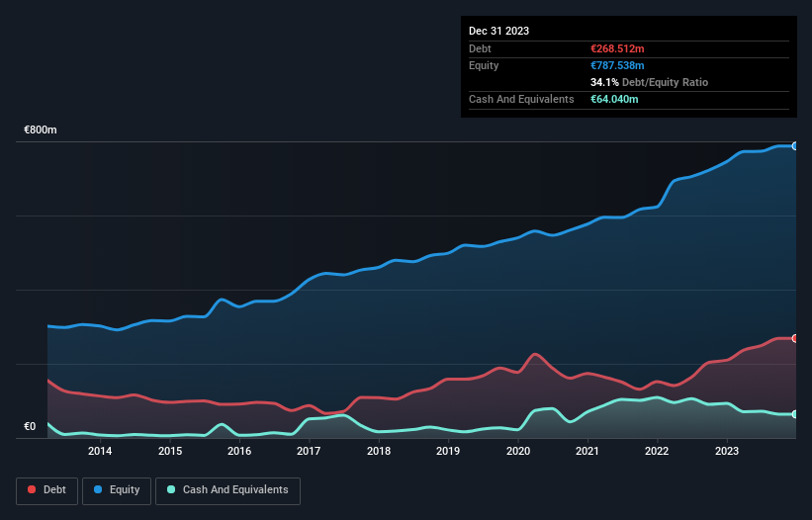Click the €800m y-axis label
This screenshot has height=520, width=812.
pyautogui.click(x=41, y=130)
